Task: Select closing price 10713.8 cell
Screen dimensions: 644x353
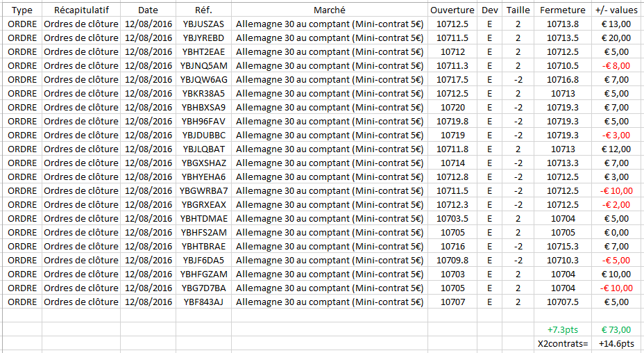Action: tap(563, 24)
